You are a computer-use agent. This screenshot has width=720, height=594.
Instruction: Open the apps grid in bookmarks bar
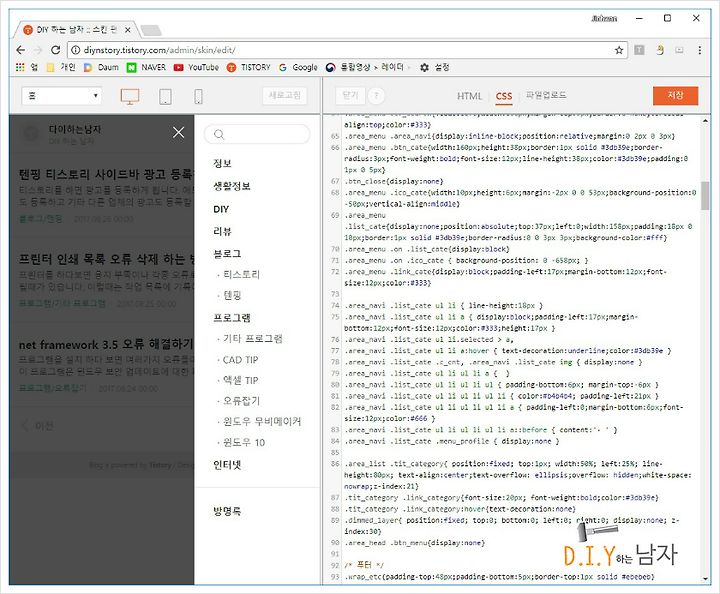[20, 67]
